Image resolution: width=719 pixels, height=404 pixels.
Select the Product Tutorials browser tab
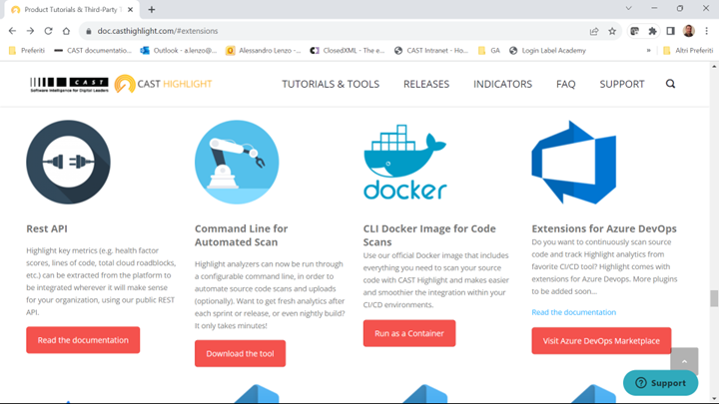pyautogui.click(x=71, y=10)
